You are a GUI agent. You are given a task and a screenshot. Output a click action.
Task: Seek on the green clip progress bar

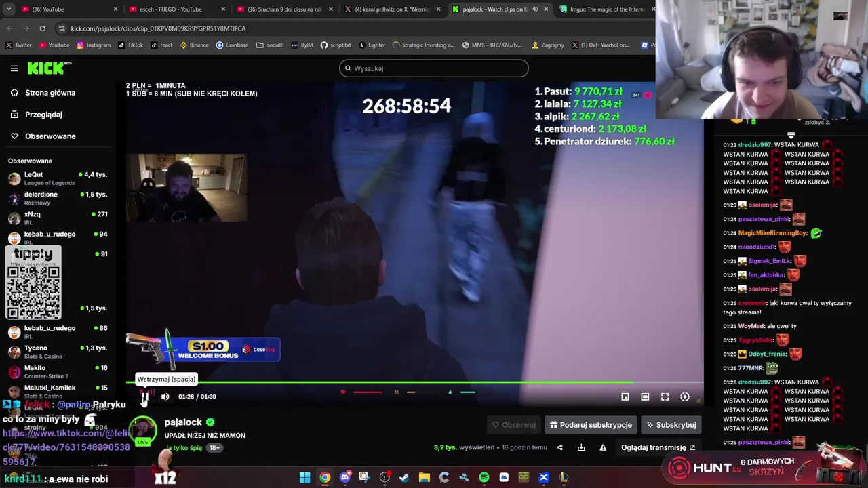(x=414, y=382)
